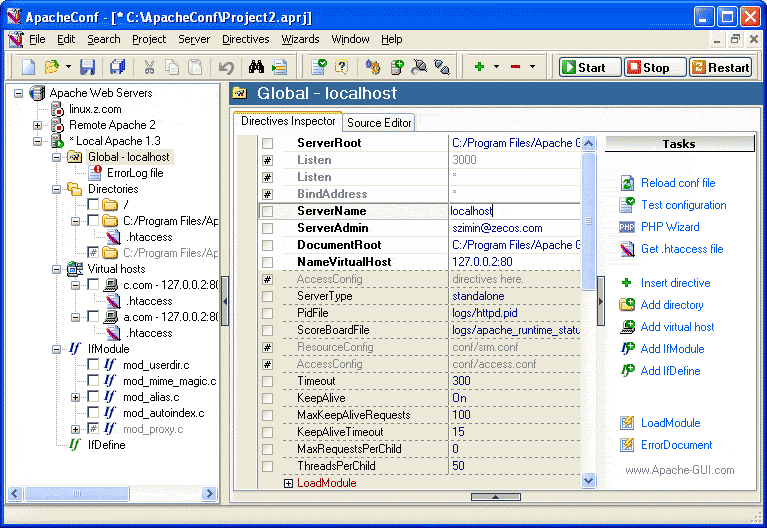Image resolution: width=767 pixels, height=528 pixels.
Task: Click the Save All toolbar icon
Action: point(117,67)
